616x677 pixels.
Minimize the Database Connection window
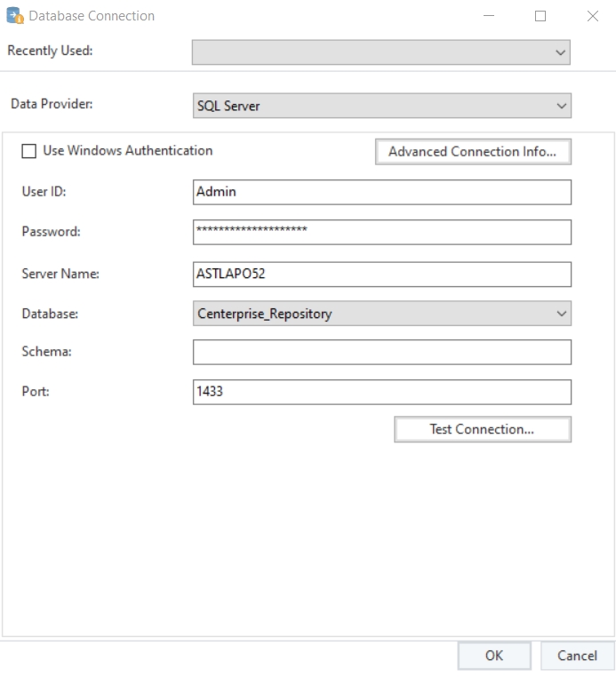pos(489,16)
